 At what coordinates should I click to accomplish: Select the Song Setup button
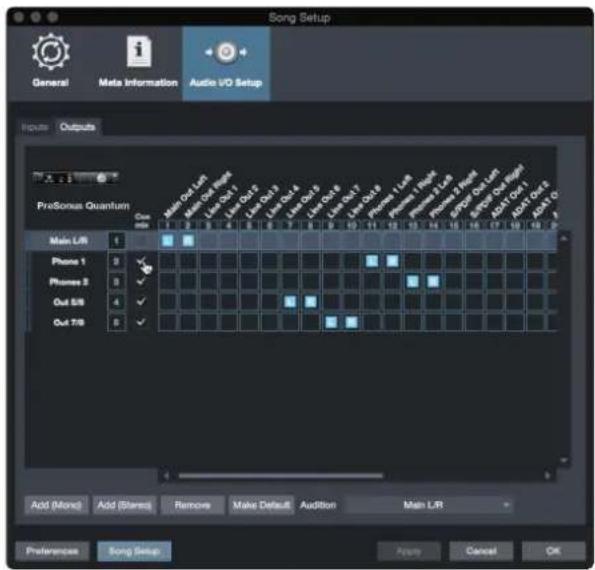[134, 551]
